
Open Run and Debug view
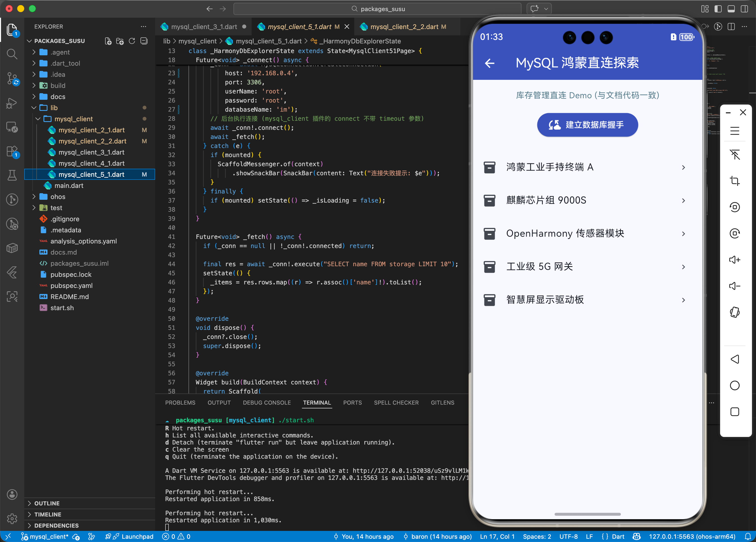pyautogui.click(x=12, y=103)
